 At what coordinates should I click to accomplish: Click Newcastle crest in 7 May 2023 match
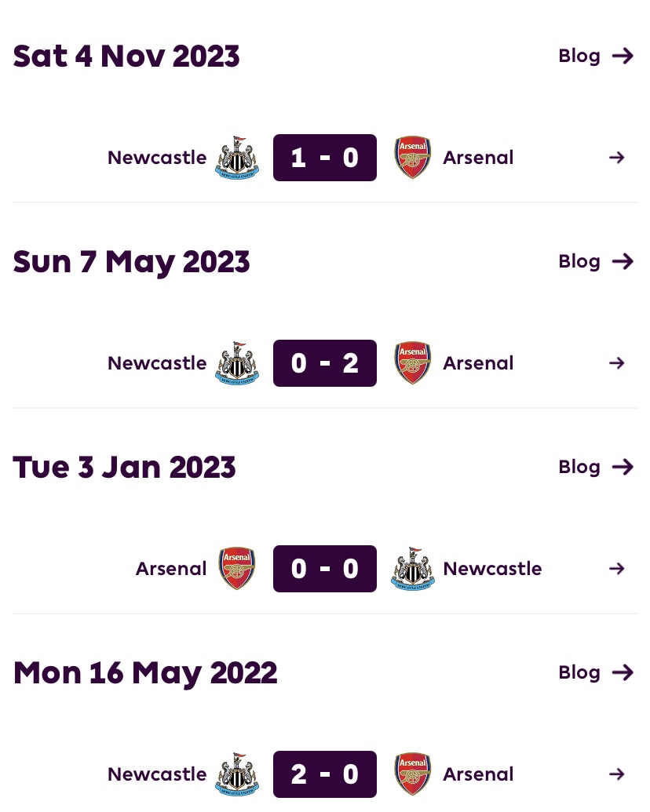pos(236,363)
